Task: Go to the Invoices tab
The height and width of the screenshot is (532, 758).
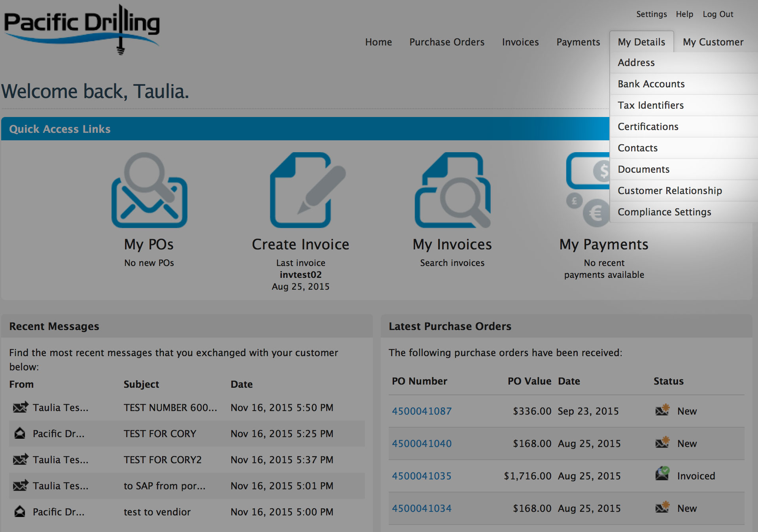Action: click(x=520, y=42)
